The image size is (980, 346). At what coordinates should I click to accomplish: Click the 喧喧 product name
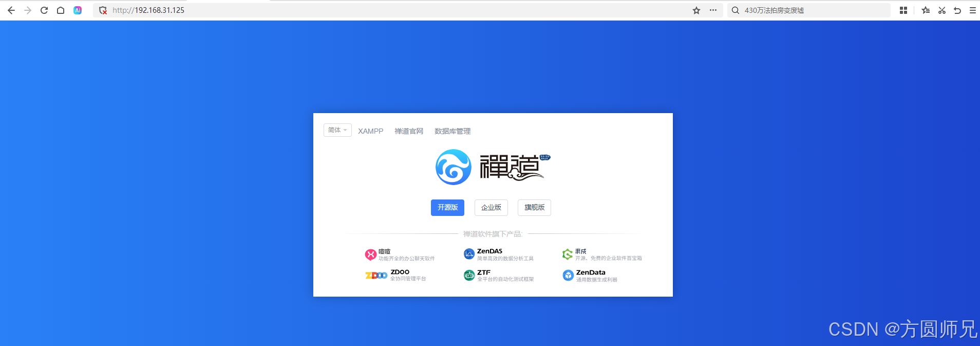tap(385, 251)
